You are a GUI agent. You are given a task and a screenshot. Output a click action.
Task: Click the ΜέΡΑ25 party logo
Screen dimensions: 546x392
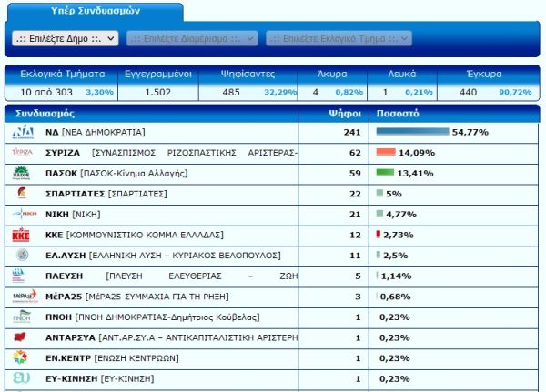pos(25,296)
